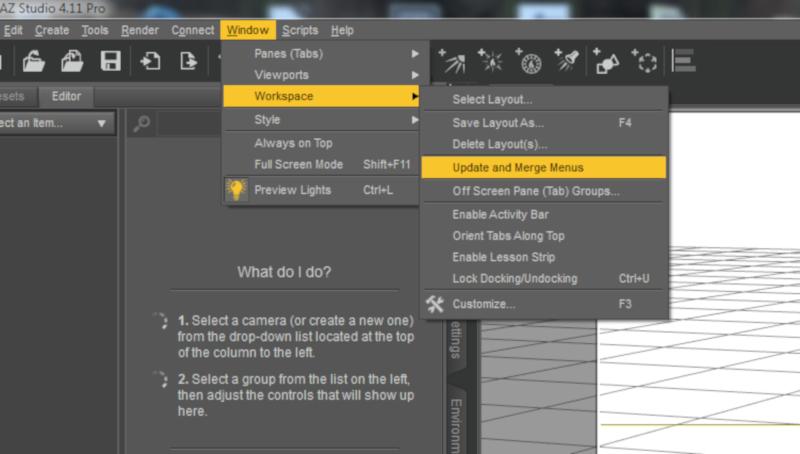Create a new distant light icon
This screenshot has height=454, width=800.
point(452,61)
